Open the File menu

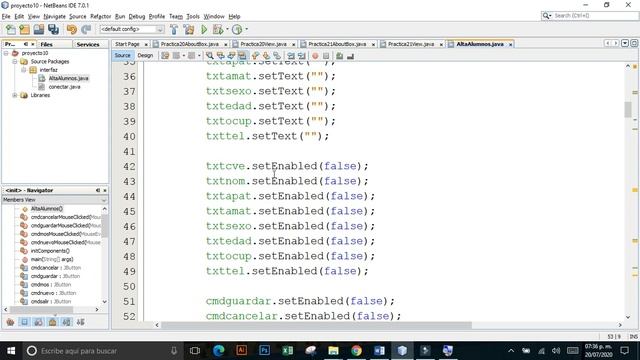pyautogui.click(x=6, y=16)
